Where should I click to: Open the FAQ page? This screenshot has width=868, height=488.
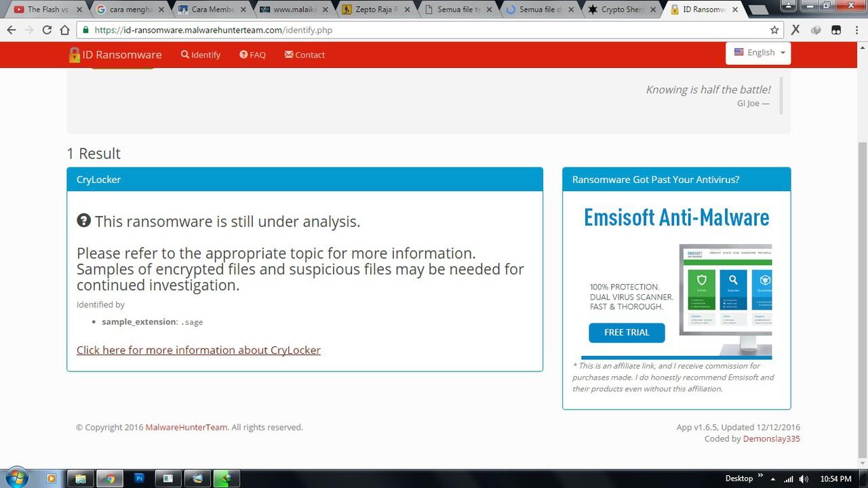coord(252,55)
